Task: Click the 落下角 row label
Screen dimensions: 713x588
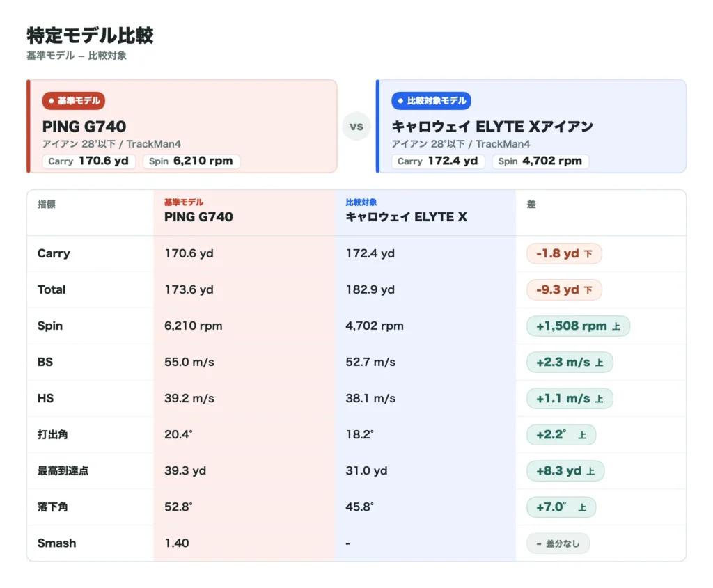Action: [x=53, y=507]
